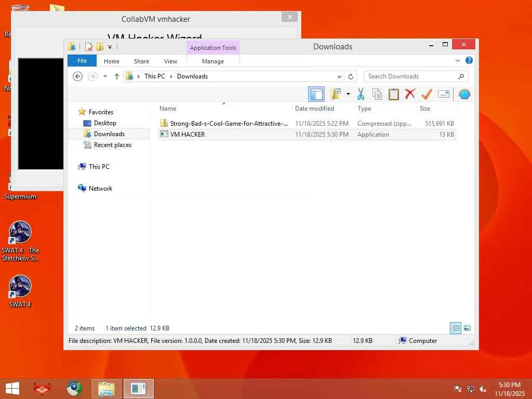Screen dimensions: 532x399
Task: Open Classic Shell settings shell icon
Action: tap(464, 94)
